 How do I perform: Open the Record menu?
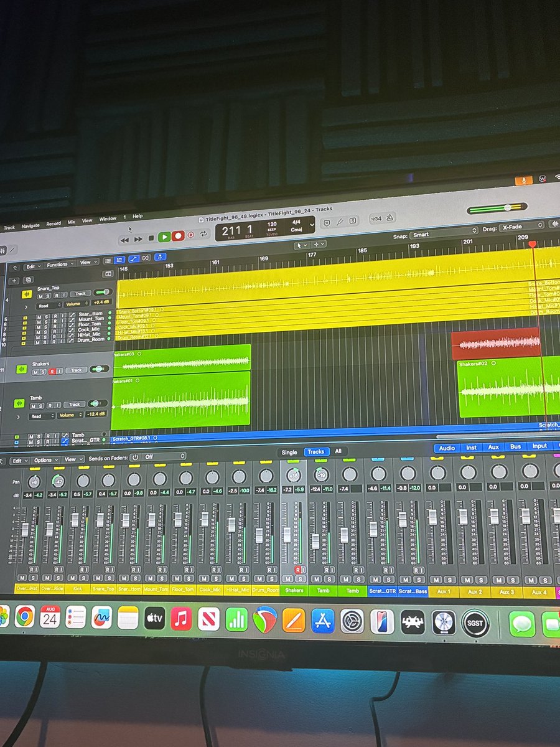point(54,223)
